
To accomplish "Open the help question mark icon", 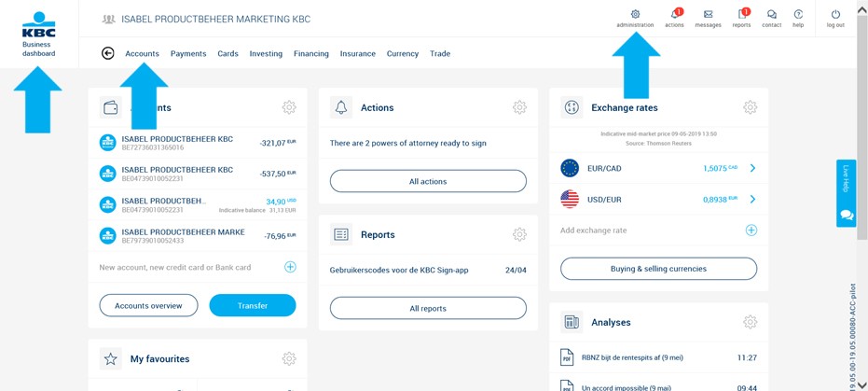I will [x=798, y=14].
